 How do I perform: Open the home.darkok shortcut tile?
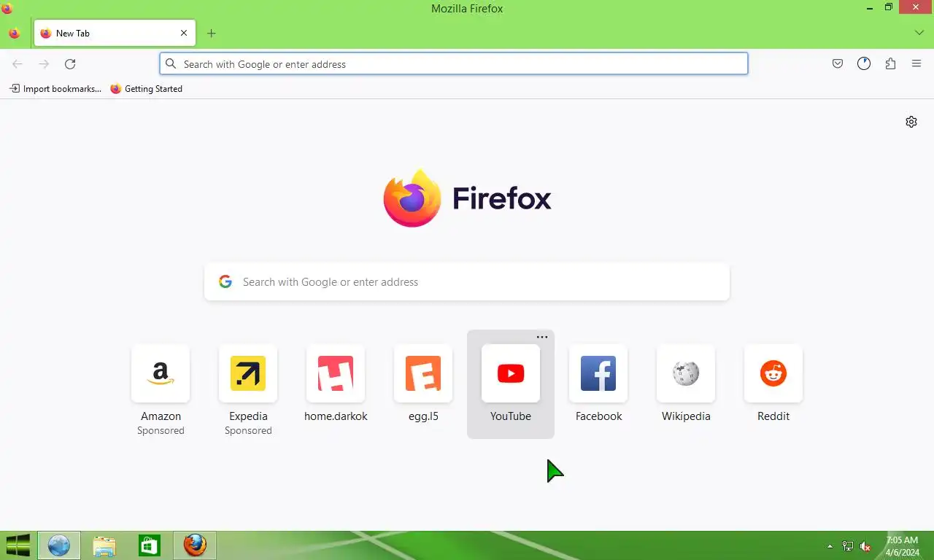click(x=336, y=373)
